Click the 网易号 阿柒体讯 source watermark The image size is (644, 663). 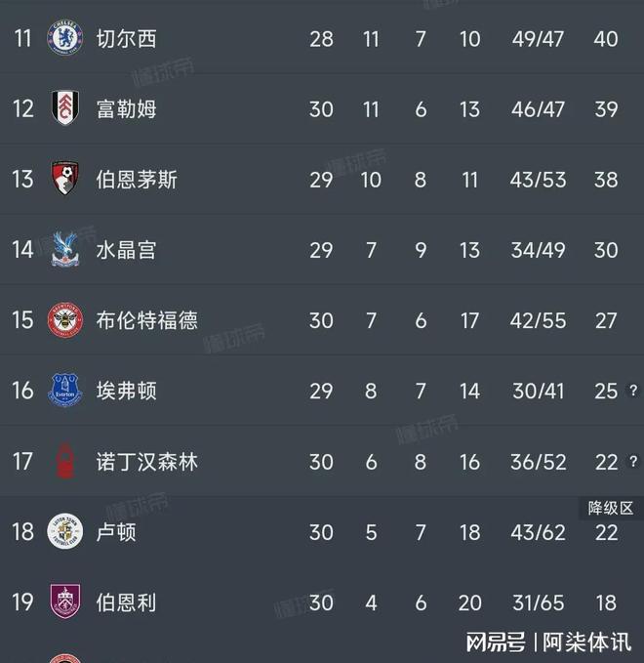pyautogui.click(x=546, y=642)
